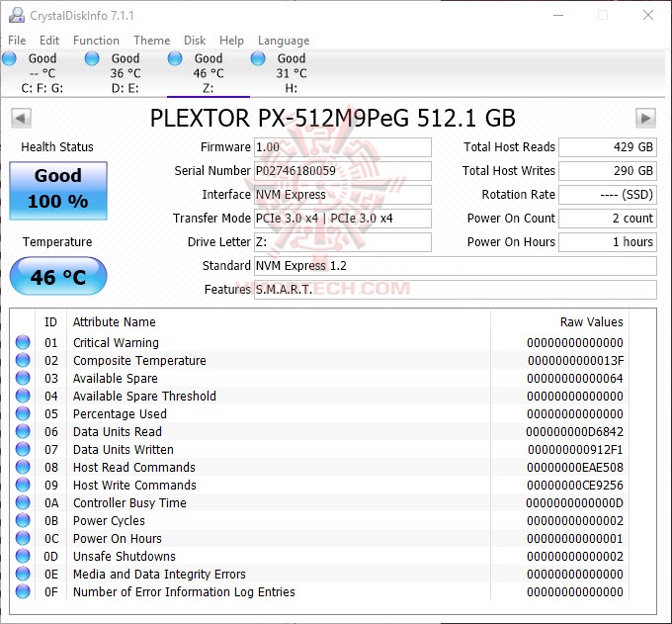Image resolution: width=672 pixels, height=624 pixels.
Task: Select the Data Units Read attribute name
Action: (117, 431)
